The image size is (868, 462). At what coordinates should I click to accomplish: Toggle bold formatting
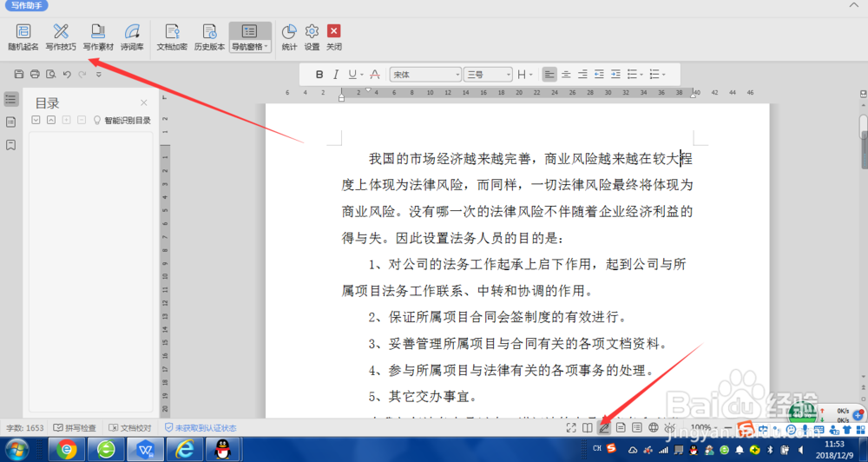point(319,74)
